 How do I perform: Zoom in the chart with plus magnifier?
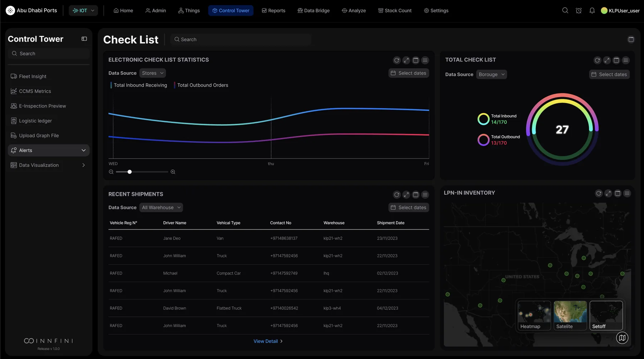173,172
